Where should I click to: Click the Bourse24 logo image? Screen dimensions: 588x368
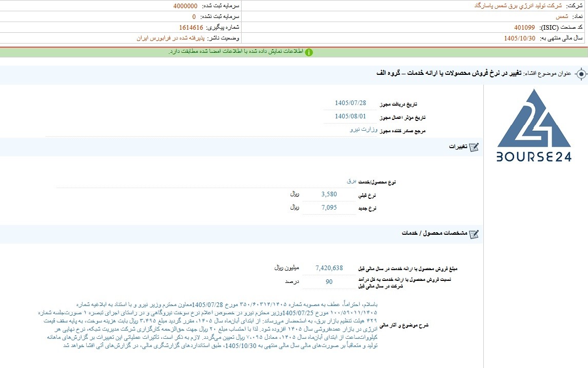[534, 126]
